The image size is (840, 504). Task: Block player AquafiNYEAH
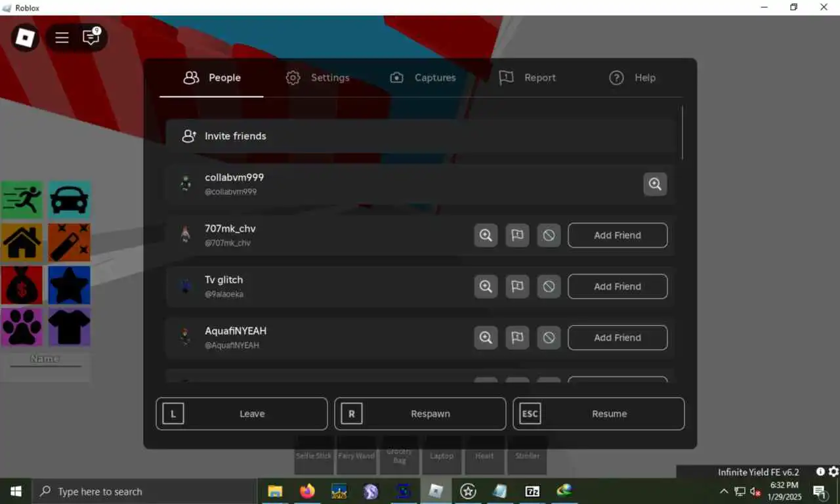(x=549, y=337)
